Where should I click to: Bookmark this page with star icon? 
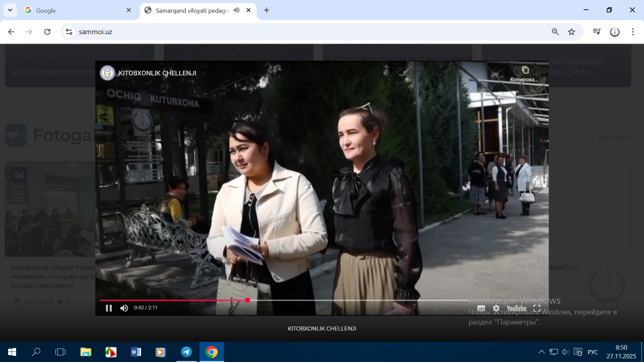(x=572, y=32)
